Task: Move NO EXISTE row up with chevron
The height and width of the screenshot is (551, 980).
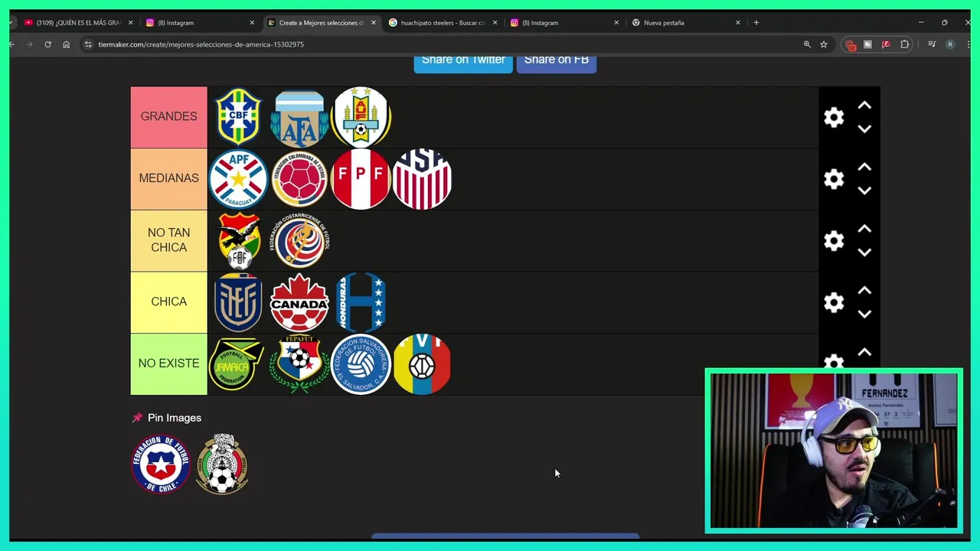Action: [864, 352]
